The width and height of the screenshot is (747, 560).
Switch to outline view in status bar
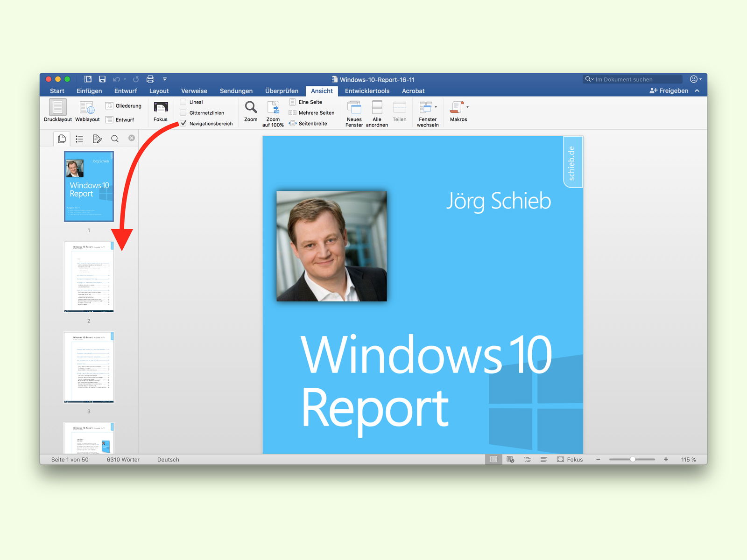point(528,460)
